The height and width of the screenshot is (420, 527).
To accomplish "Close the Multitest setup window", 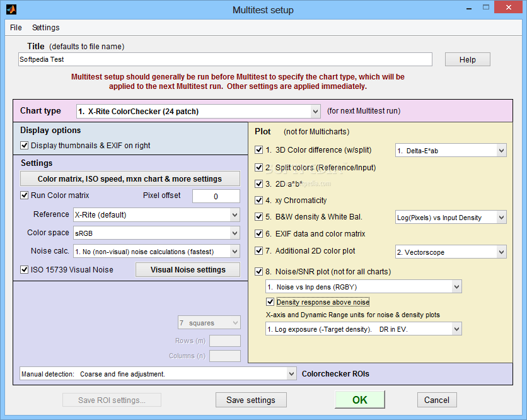I will tap(509, 7).
